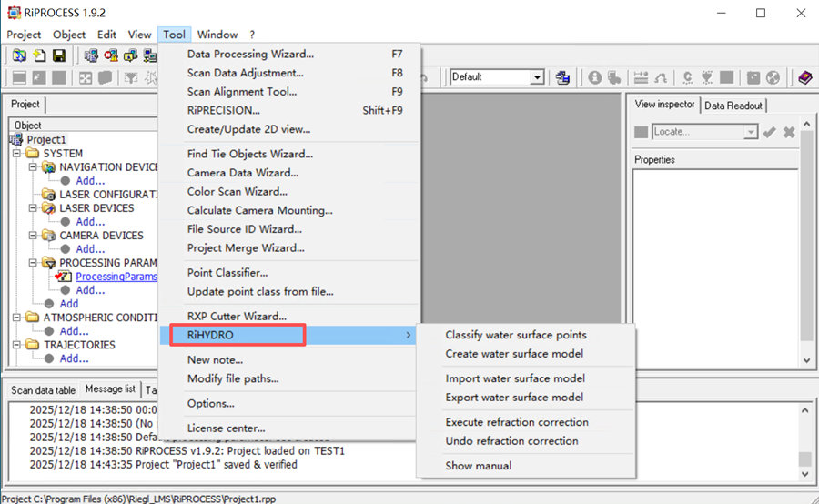Open the Object menu

pos(69,35)
